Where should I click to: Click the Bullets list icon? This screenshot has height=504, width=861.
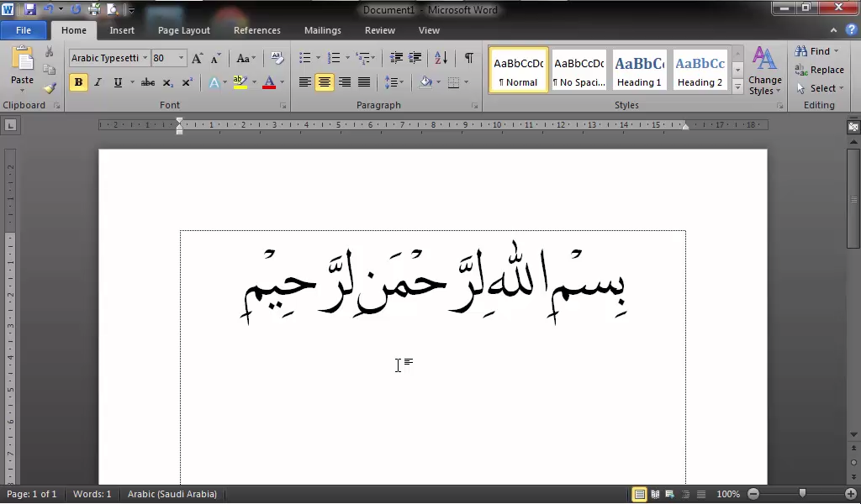[304, 58]
